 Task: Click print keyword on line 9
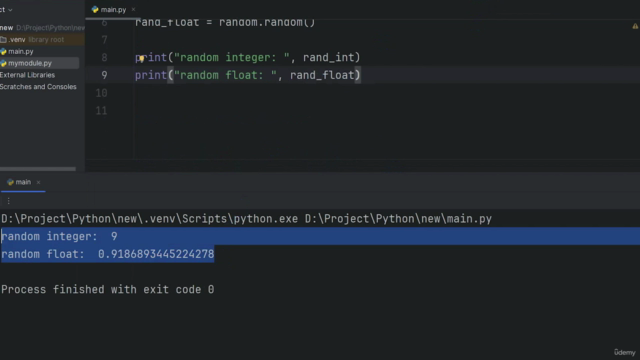coord(151,76)
